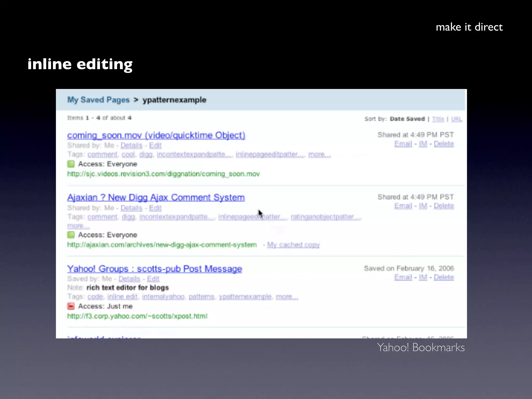Image resolution: width=532 pixels, height=399 pixels.
Task: Click note text rich text editor for blogs
Action: pos(127,288)
